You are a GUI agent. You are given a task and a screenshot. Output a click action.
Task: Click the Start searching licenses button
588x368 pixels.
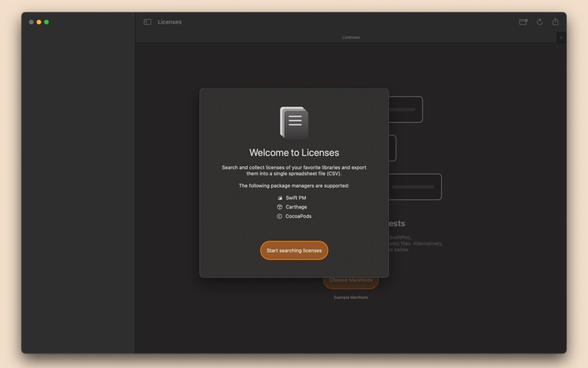294,250
